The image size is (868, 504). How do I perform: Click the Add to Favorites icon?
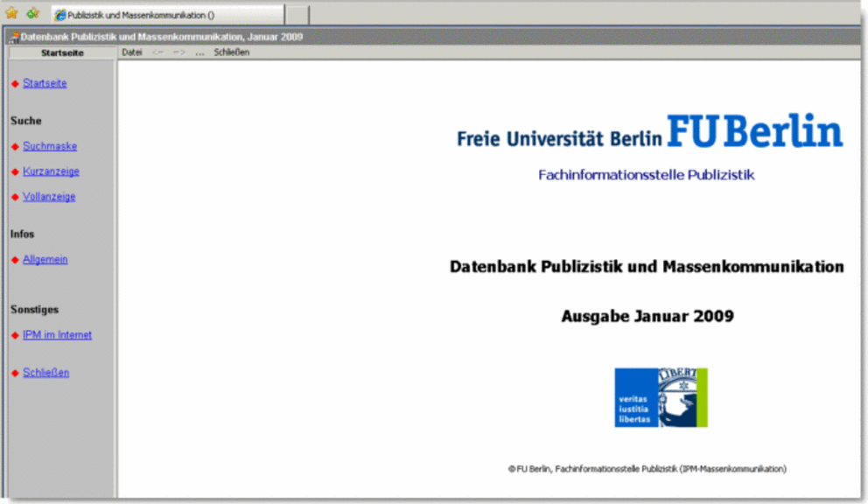[33, 13]
